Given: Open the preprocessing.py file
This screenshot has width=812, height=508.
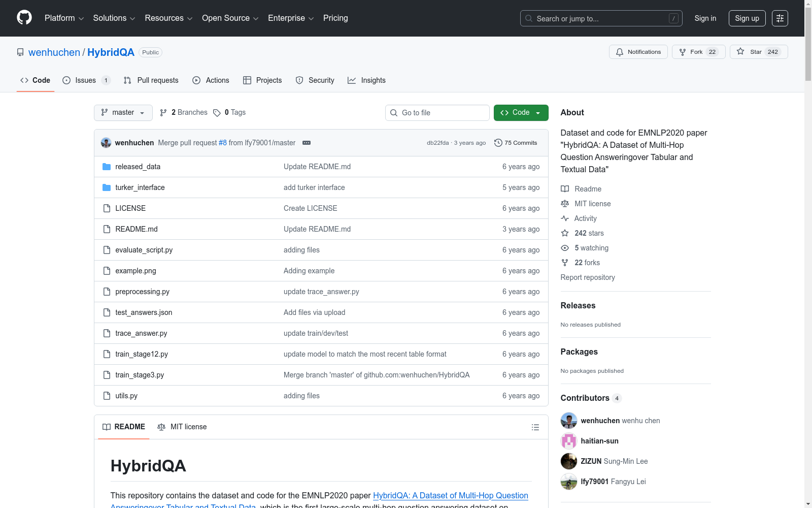Looking at the screenshot, I should click(x=143, y=292).
